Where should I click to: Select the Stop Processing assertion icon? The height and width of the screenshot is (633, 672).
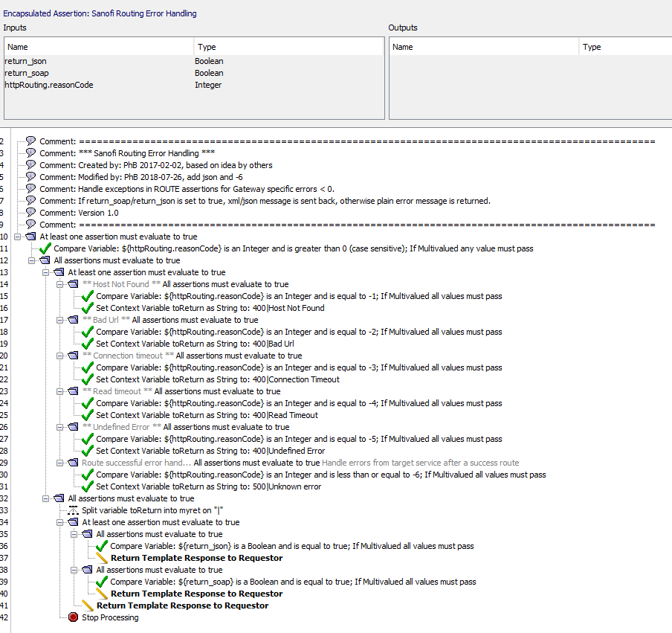pyautogui.click(x=73, y=617)
